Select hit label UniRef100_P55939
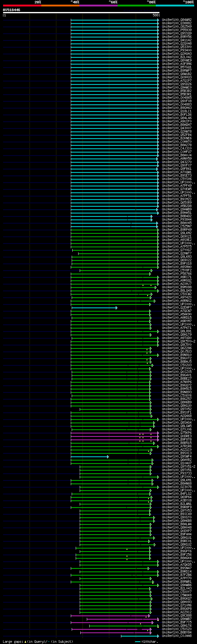The width and height of the screenshot is (197, 644). click(x=177, y=30)
